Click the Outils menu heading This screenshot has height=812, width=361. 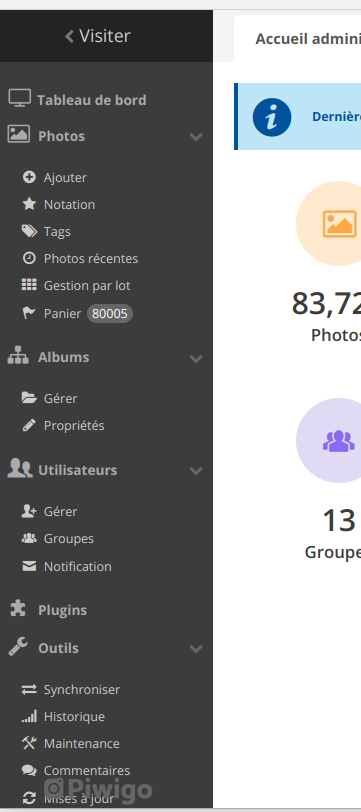point(59,648)
